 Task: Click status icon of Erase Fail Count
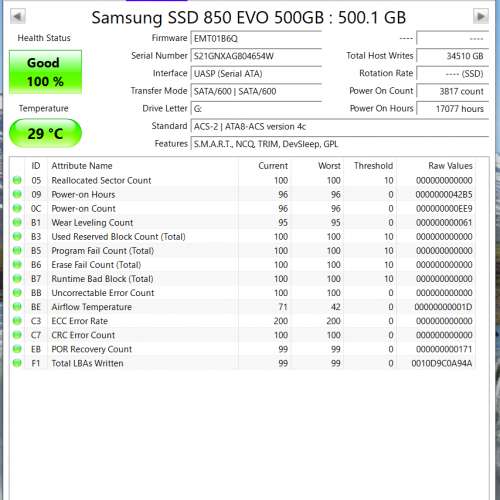pos(17,265)
